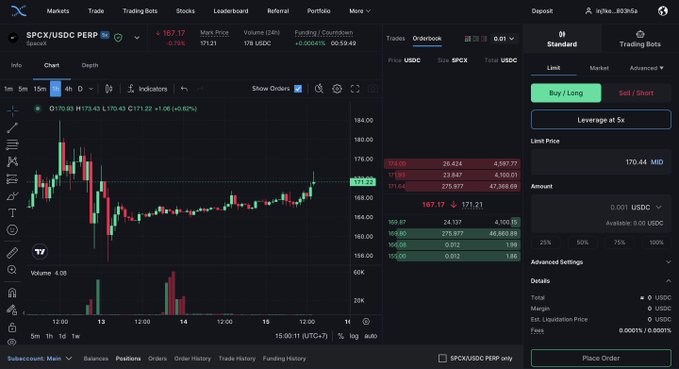
Task: Select the ask row priced 174.00
Action: (x=452, y=164)
